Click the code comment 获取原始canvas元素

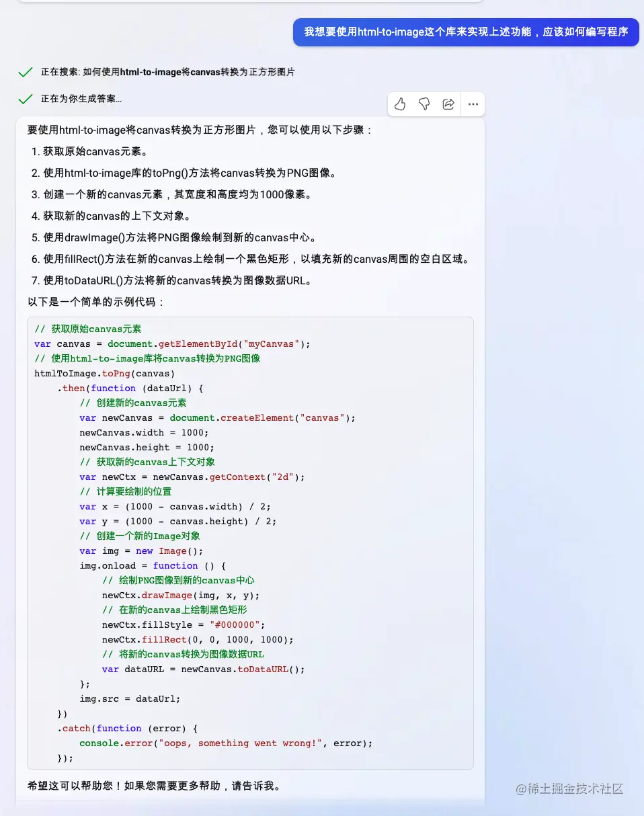pyautogui.click(x=88, y=329)
